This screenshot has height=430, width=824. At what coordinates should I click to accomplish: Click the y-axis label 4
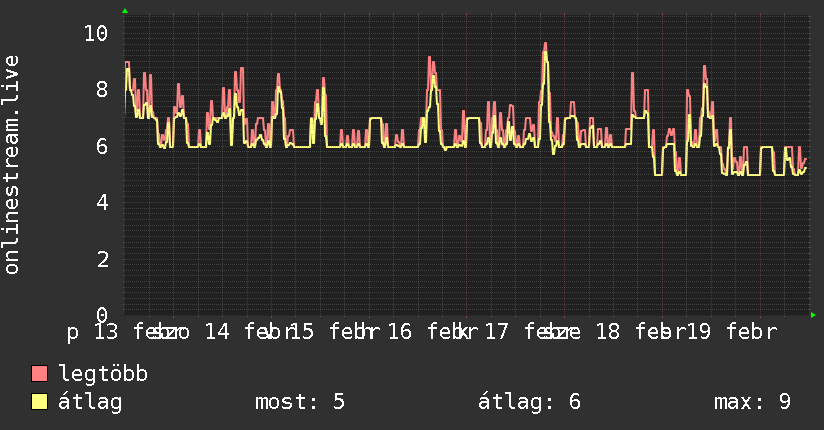coord(102,202)
